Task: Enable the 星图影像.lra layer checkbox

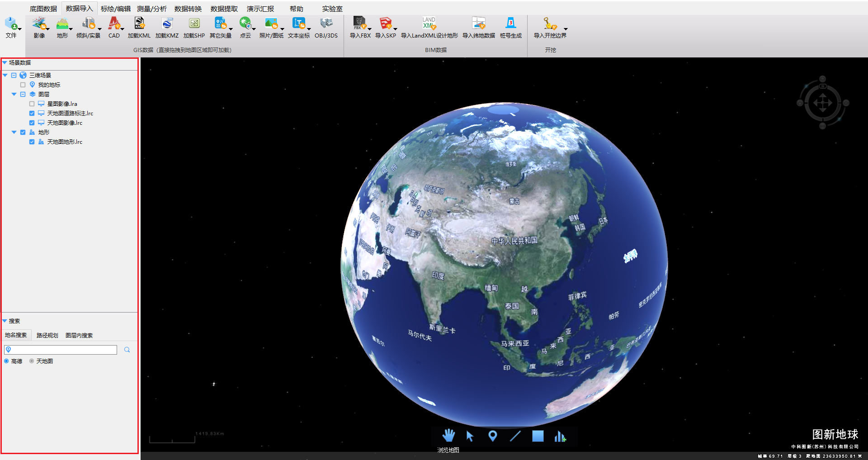Action: (32, 104)
